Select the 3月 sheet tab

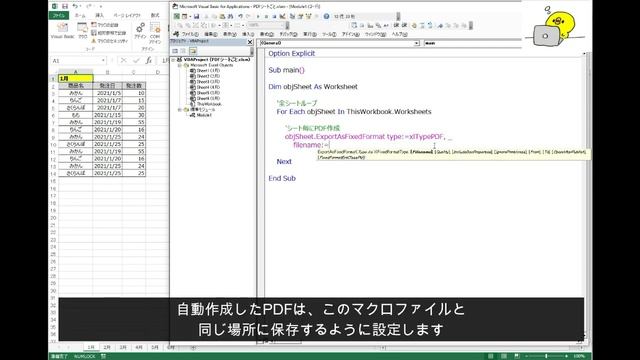click(123, 347)
